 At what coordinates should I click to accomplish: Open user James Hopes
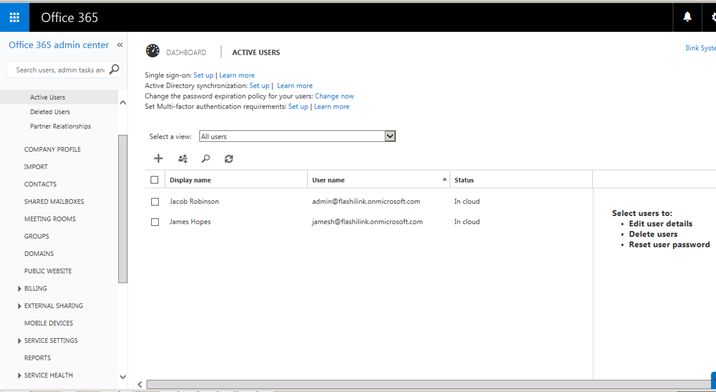(x=190, y=222)
